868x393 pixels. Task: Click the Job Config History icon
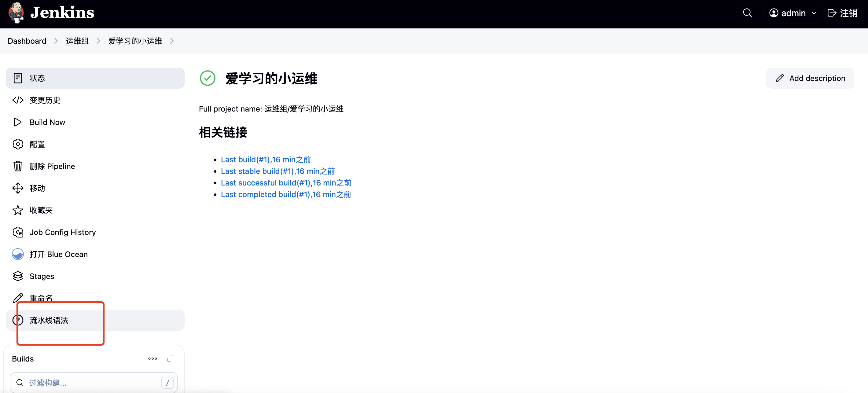pos(17,232)
